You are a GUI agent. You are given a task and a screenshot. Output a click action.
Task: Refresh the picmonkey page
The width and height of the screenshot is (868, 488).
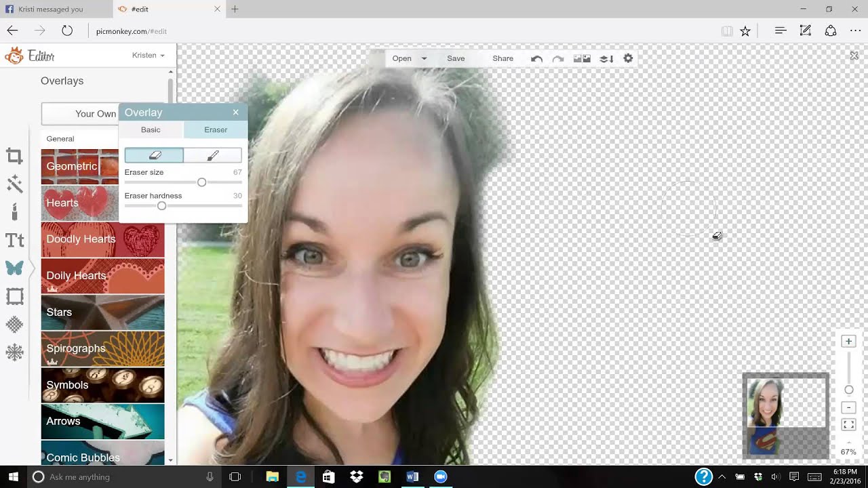pos(67,30)
